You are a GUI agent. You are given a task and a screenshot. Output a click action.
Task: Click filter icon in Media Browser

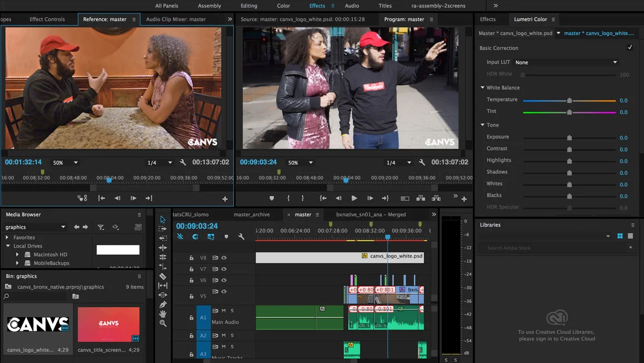[x=101, y=227]
